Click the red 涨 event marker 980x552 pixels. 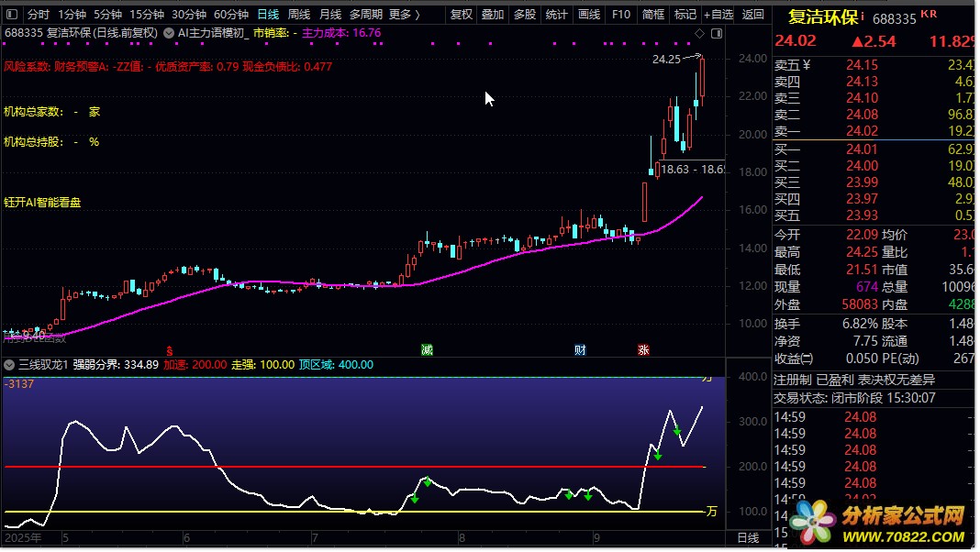(644, 350)
